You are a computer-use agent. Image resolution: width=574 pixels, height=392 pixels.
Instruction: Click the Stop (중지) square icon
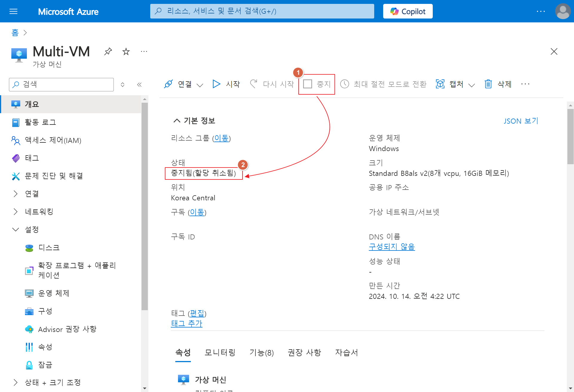click(308, 84)
